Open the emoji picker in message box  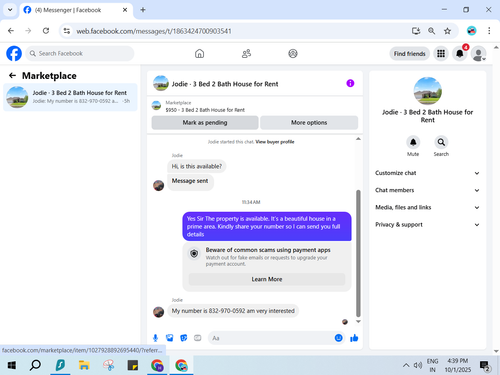coord(338,338)
